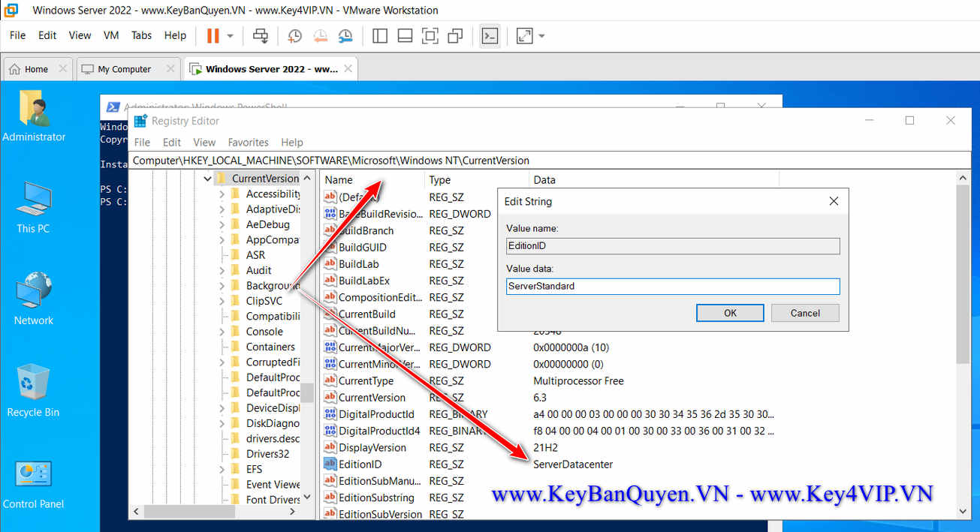Cancel the Edit String dialog
This screenshot has width=980, height=532.
[805, 313]
